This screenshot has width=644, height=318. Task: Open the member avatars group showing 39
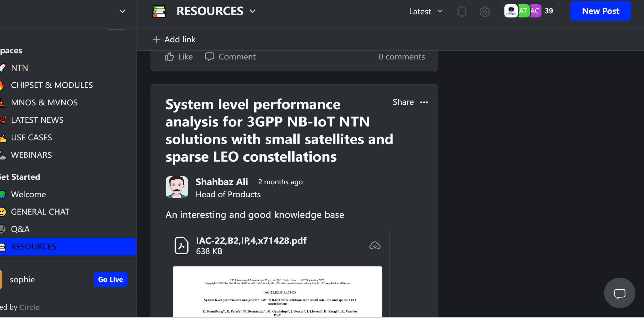(530, 11)
